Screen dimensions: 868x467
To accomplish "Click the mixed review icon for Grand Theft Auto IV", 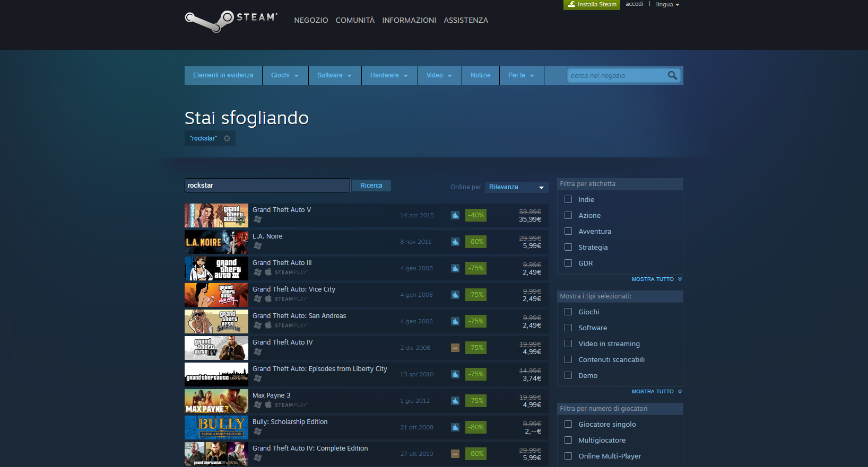I will tap(455, 348).
